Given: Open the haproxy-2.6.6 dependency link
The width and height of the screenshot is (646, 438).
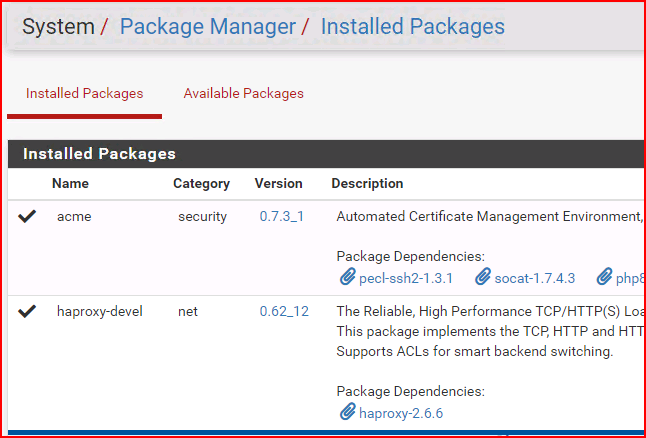Looking at the screenshot, I should click(x=401, y=413).
